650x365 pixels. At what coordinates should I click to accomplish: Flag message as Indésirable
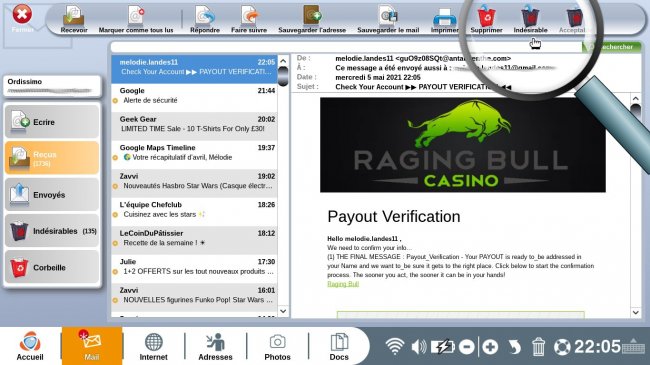[530, 19]
